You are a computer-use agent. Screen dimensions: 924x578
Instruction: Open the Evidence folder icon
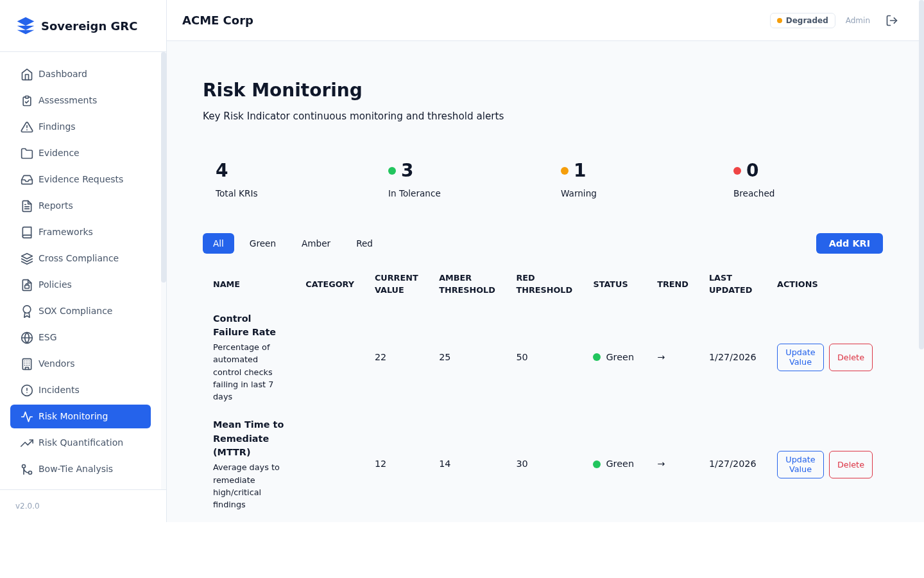coord(27,153)
